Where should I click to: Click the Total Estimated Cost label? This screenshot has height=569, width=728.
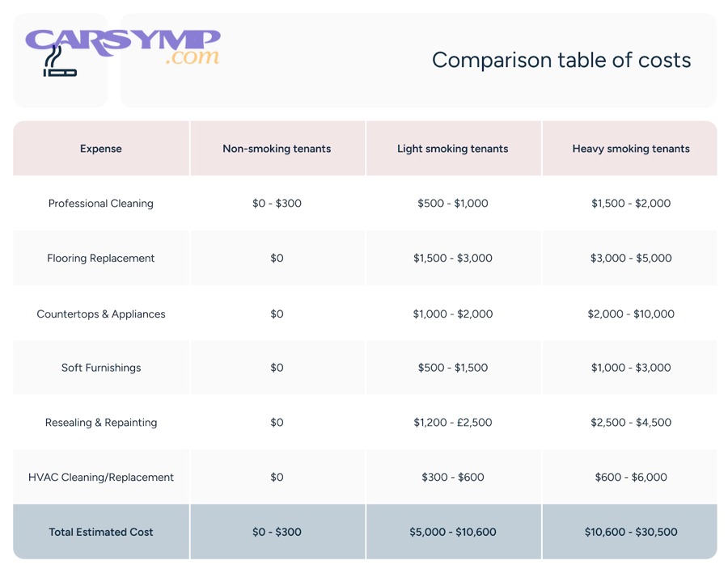(101, 532)
